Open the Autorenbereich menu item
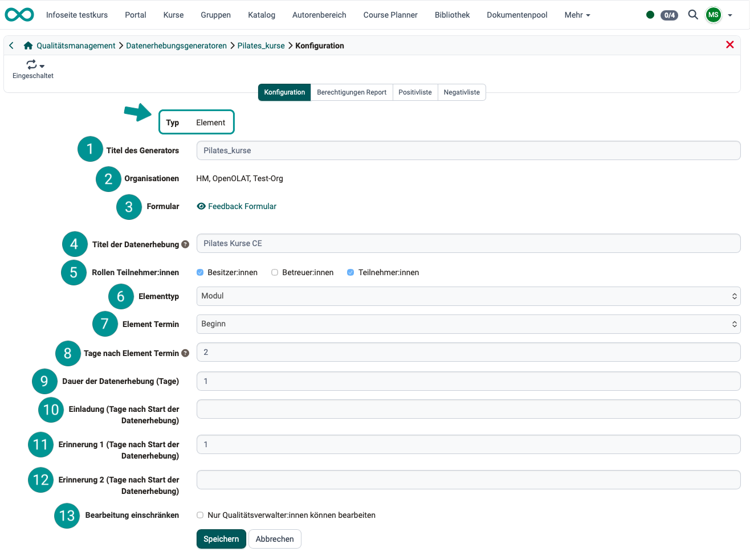The height and width of the screenshot is (560, 750). (x=319, y=15)
